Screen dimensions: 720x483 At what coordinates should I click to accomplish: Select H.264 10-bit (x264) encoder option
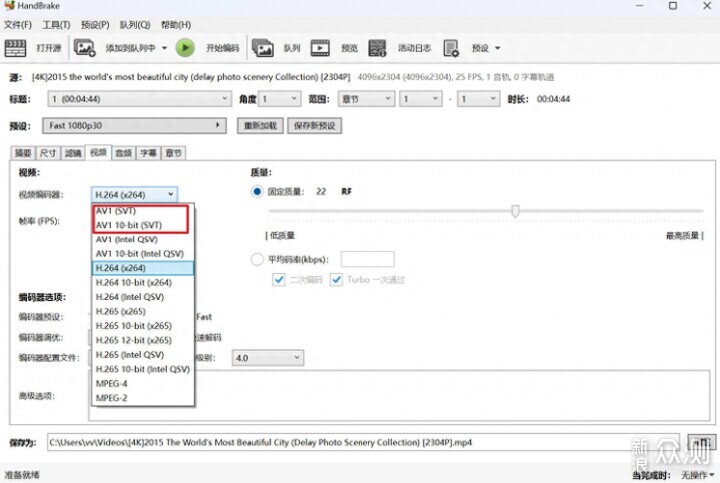click(x=143, y=282)
